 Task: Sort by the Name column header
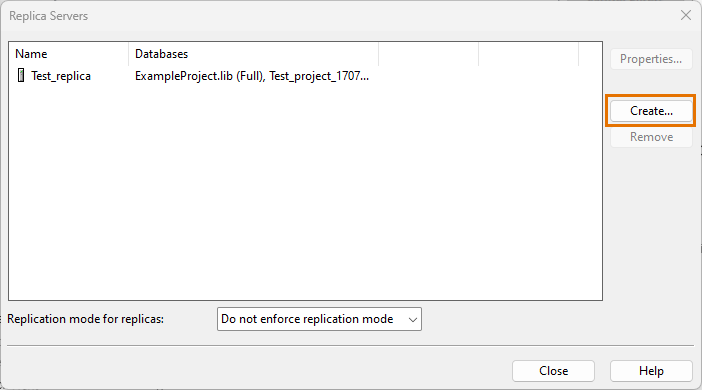pos(69,54)
